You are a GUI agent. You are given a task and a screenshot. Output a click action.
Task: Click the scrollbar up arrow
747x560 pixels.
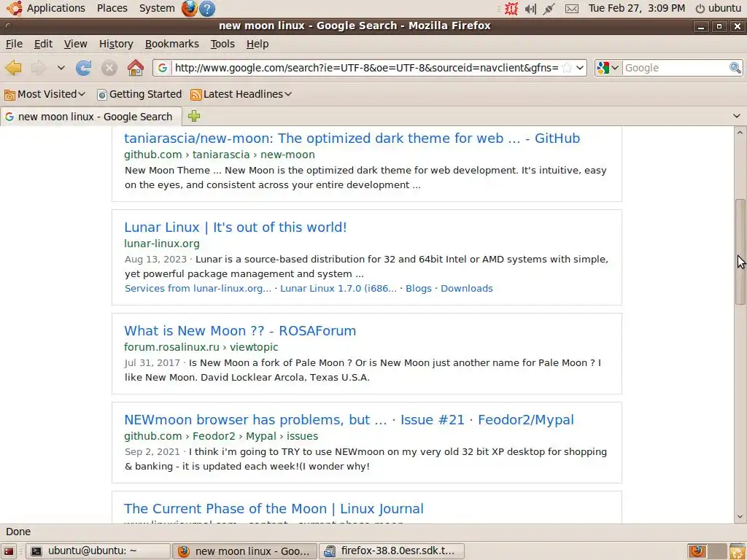click(740, 133)
